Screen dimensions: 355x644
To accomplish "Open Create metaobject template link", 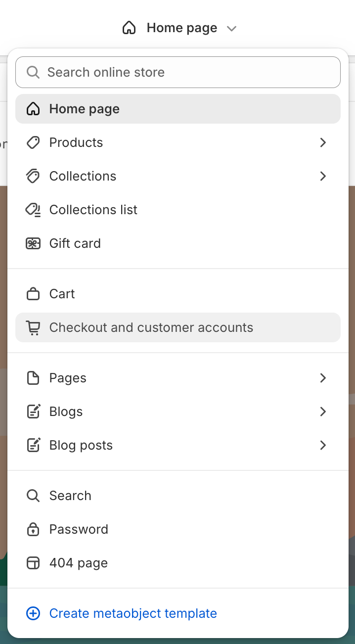I will (x=133, y=613).
